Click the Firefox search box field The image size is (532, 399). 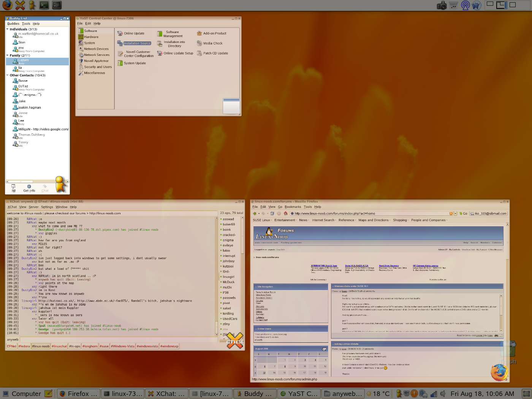[488, 214]
